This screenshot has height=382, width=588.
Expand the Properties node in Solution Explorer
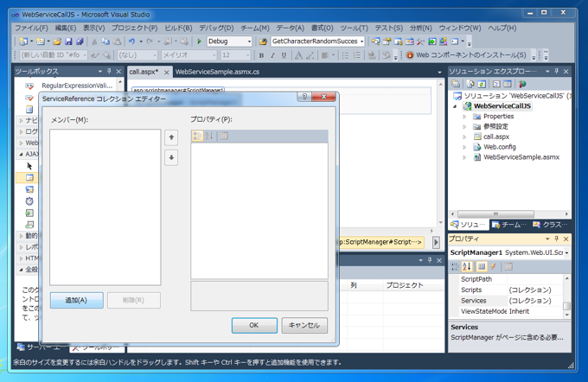(x=464, y=117)
